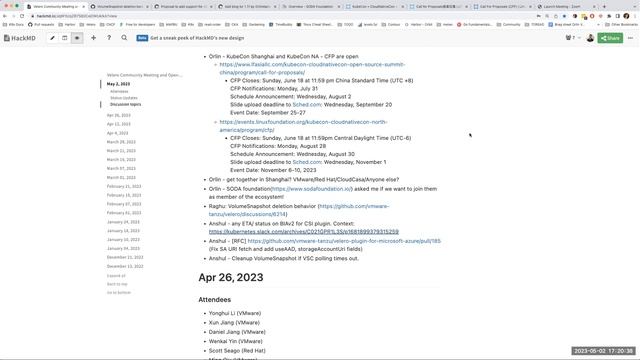Reload the page with refresh icon
The height and width of the screenshot is (360, 640).
(x=22, y=16)
